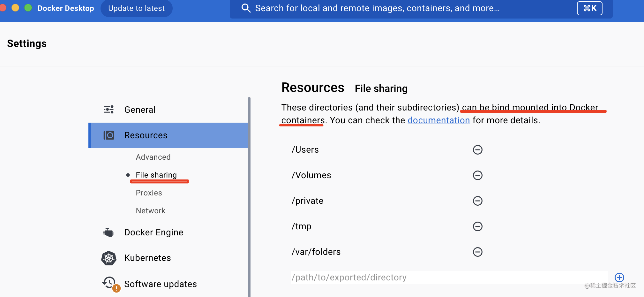The width and height of the screenshot is (644, 297).
Task: Click the search magnifier icon
Action: [246, 8]
